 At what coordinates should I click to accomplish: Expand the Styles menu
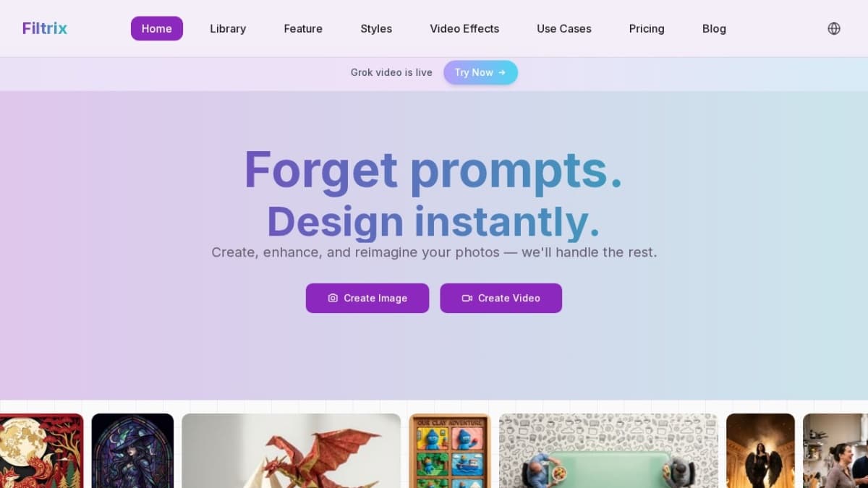click(376, 29)
